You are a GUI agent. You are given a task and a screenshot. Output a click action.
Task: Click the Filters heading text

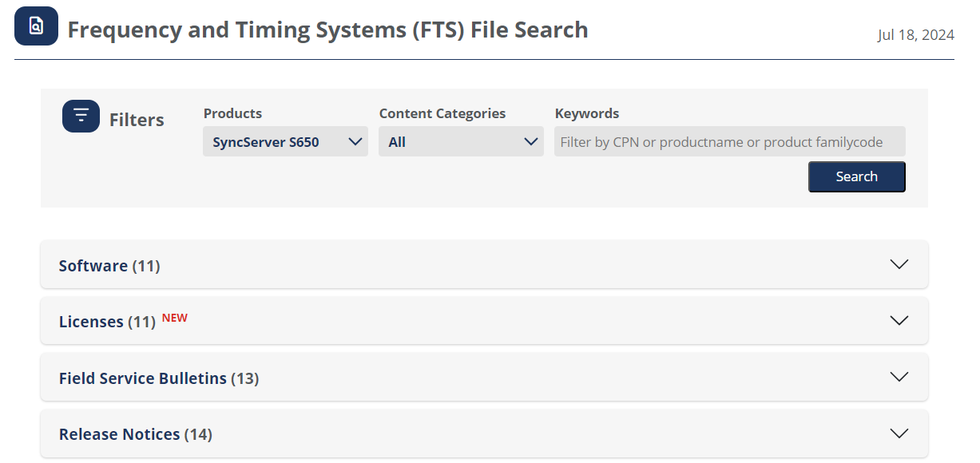click(x=137, y=121)
